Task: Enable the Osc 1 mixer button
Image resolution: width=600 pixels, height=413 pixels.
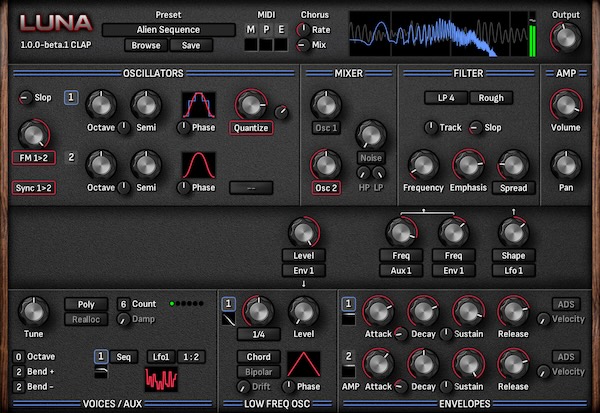Action: pyautogui.click(x=326, y=128)
